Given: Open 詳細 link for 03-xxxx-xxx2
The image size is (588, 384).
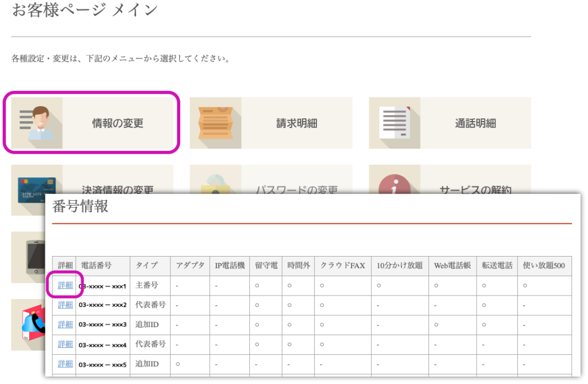Looking at the screenshot, I should coord(65,305).
